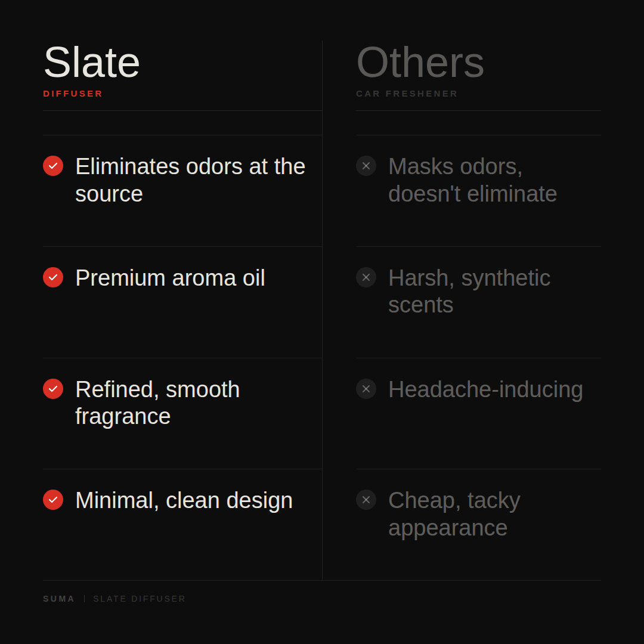Click the X icon beside Harsh, synthetic scents

(x=366, y=277)
